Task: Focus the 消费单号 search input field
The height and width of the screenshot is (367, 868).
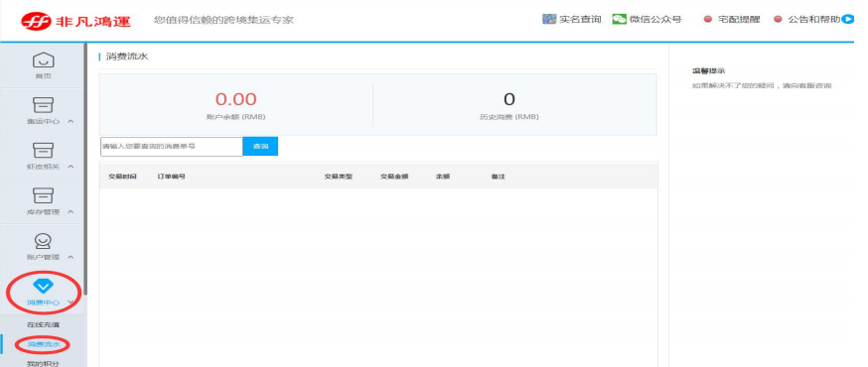Action: pos(172,147)
